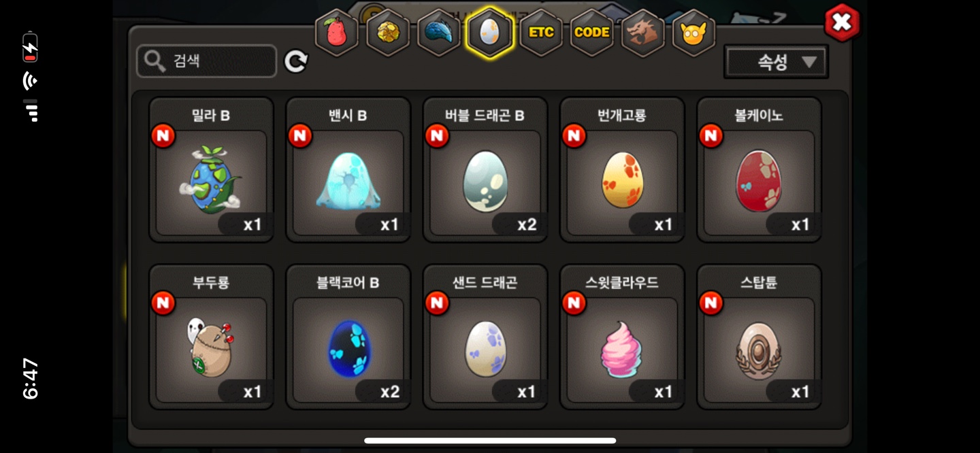Screen dimensions: 980x453
Task: Pick the pink 스윗클라우드 cotton candy egg
Action: point(622,337)
